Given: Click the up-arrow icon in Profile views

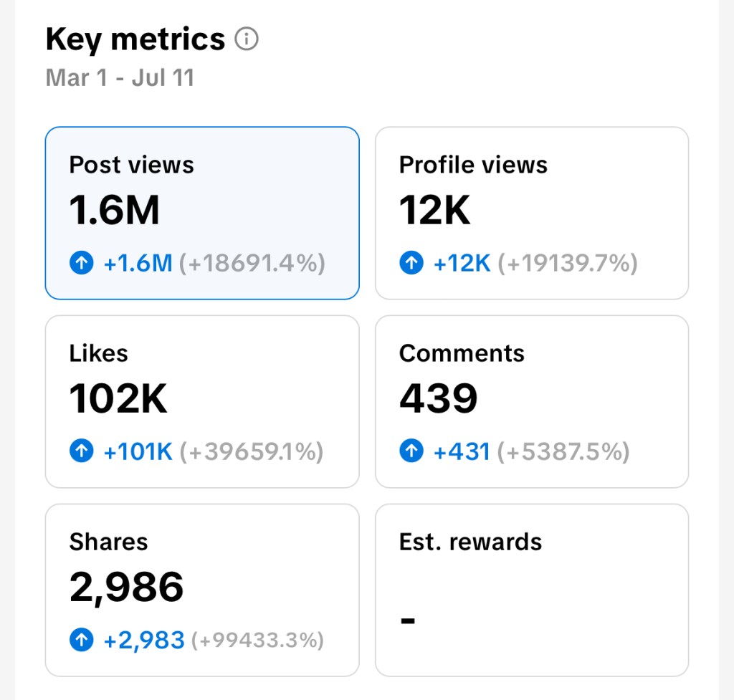Looking at the screenshot, I should 411,264.
